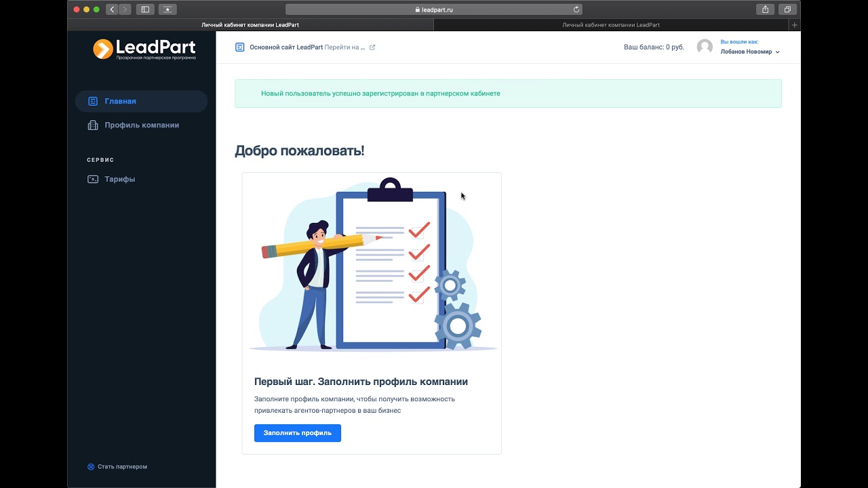The height and width of the screenshot is (488, 868).
Task: Follow the Стать партнером link
Action: pos(122,467)
